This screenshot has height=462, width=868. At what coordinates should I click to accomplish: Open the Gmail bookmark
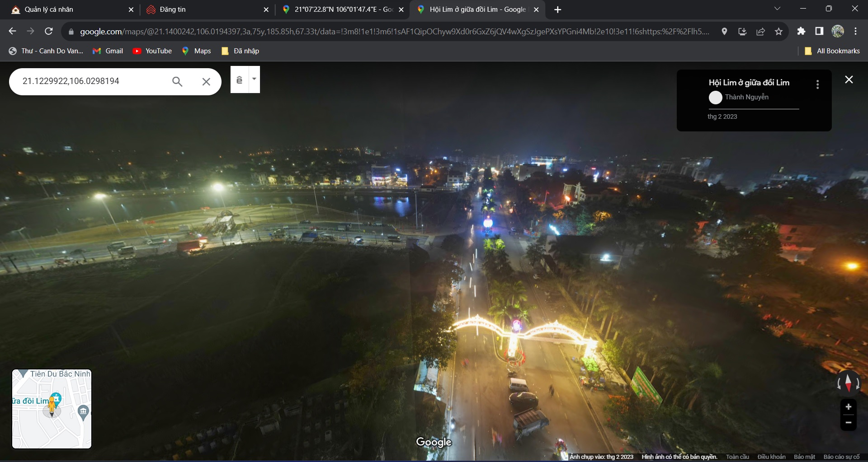tap(108, 51)
